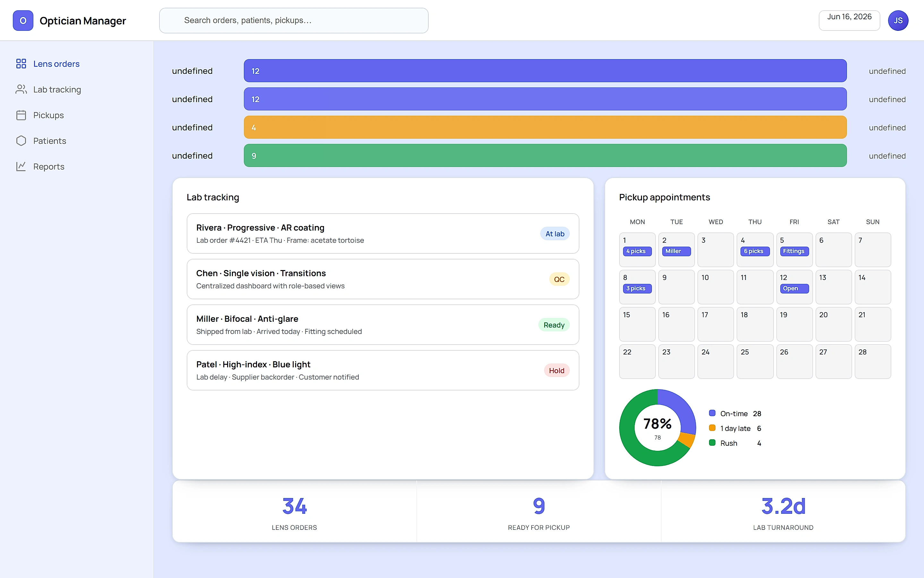Click the 6 picks chip on day 4
924x578 pixels.
coord(755,251)
